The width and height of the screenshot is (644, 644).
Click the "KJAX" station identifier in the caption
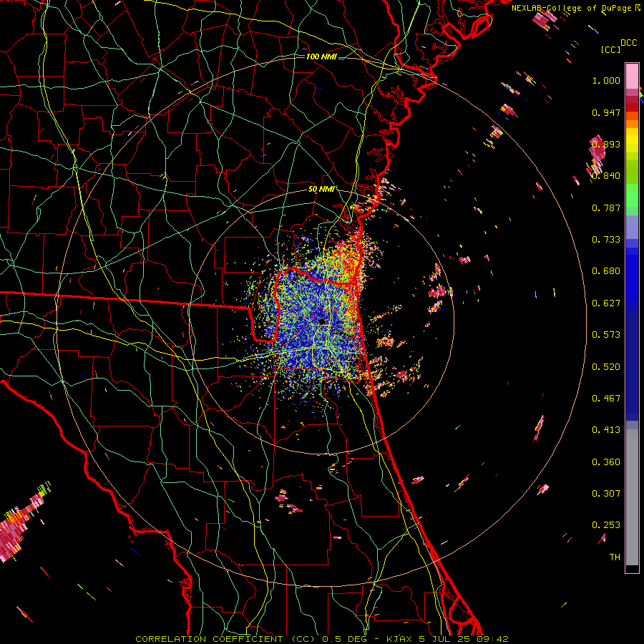point(399,639)
